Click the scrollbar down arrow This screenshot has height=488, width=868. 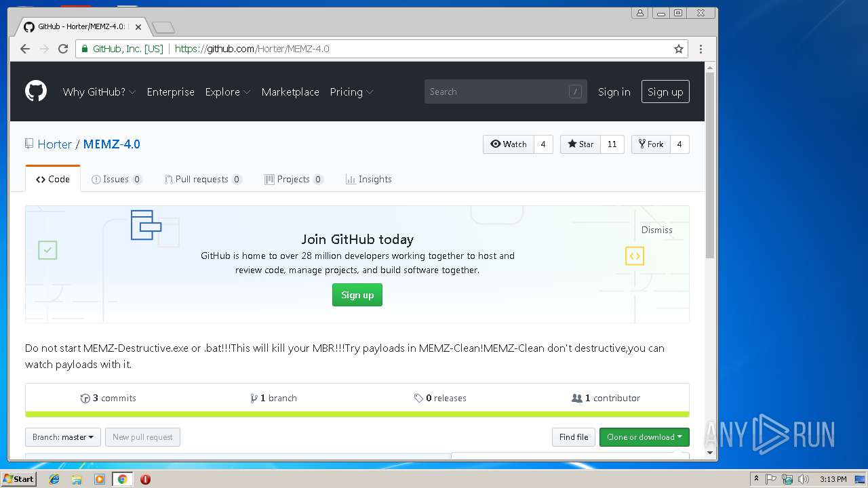coord(710,453)
